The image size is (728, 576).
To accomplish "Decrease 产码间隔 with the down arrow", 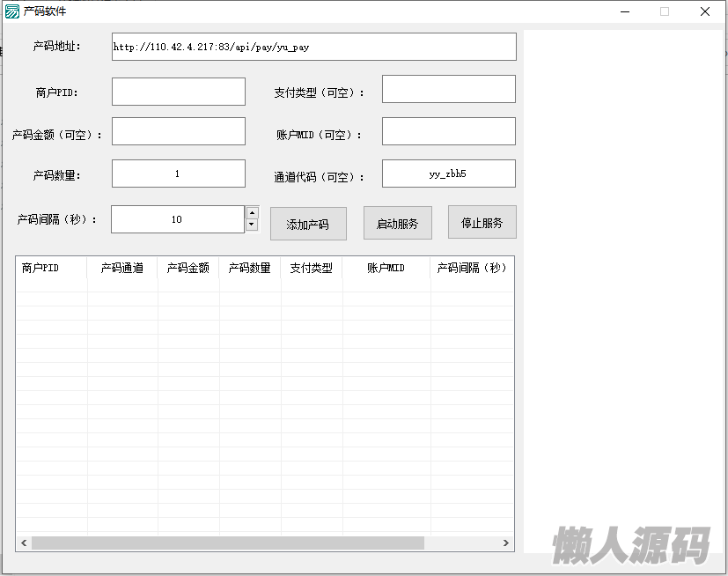I will coord(252,225).
